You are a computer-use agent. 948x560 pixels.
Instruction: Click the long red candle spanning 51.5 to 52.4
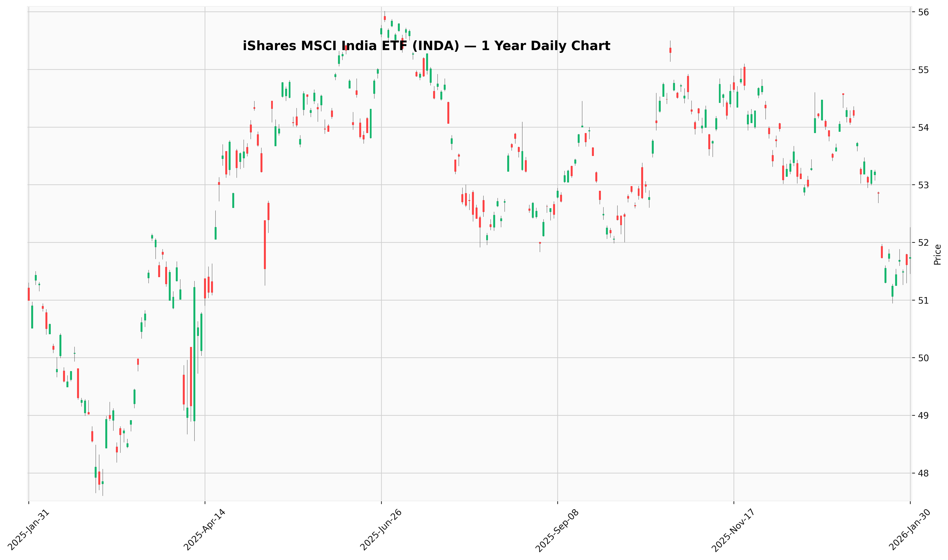[265, 244]
